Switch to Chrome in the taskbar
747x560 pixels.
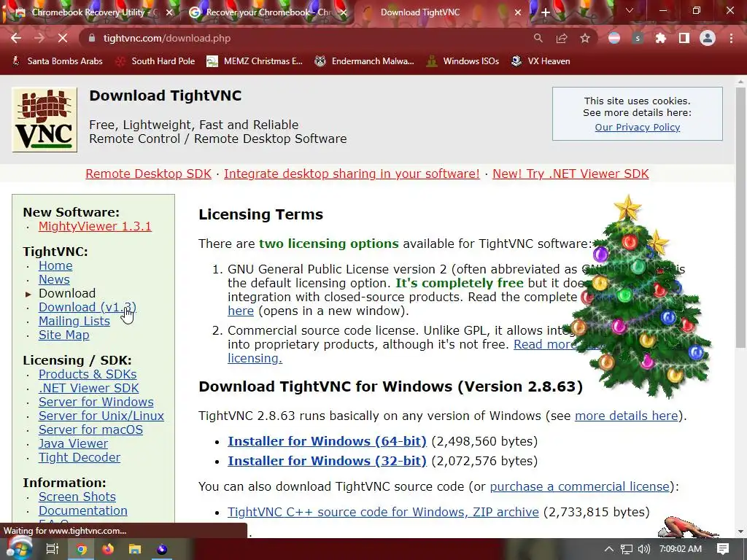click(82, 549)
